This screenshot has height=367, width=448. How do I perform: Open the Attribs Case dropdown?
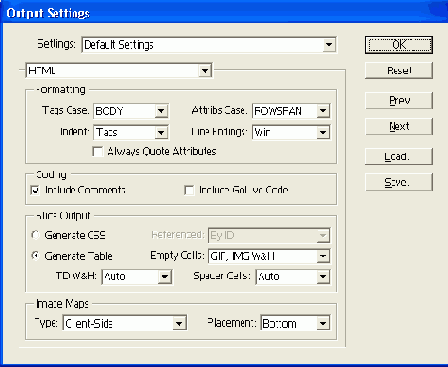coord(291,111)
